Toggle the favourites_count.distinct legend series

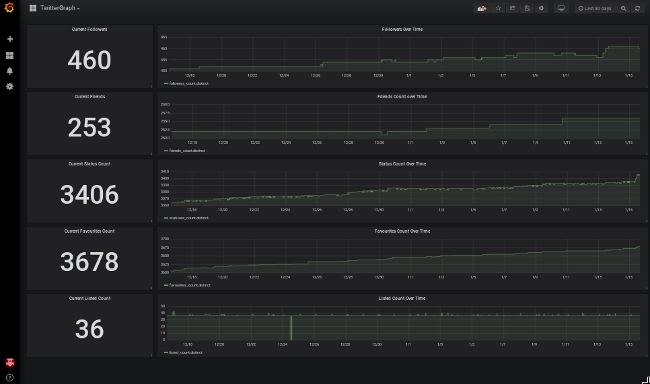pyautogui.click(x=190, y=285)
